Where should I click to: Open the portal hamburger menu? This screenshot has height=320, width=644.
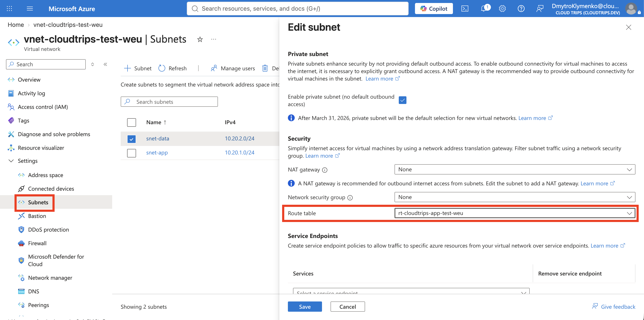pyautogui.click(x=30, y=9)
